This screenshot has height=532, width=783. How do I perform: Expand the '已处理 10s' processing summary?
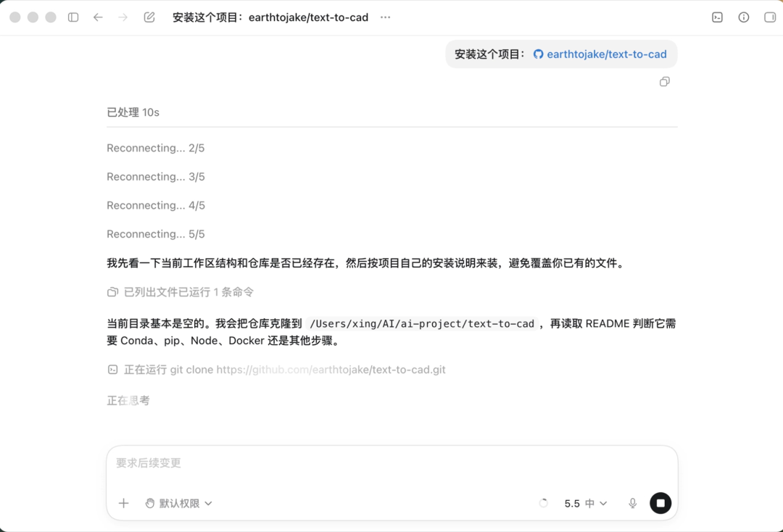coord(133,112)
